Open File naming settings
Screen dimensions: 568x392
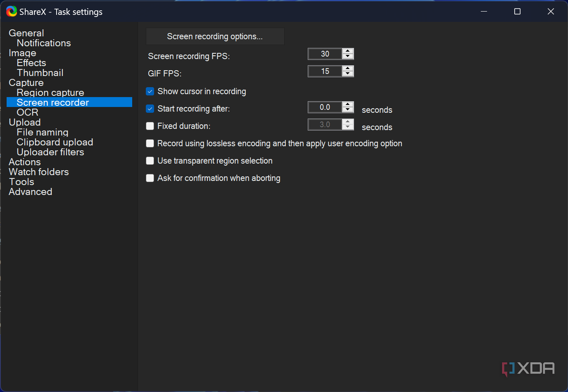coord(43,132)
